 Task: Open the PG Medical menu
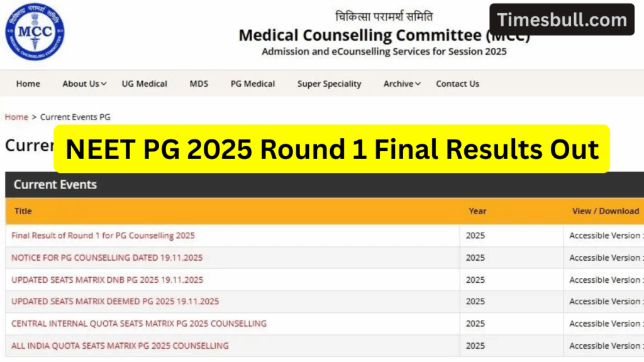(253, 84)
